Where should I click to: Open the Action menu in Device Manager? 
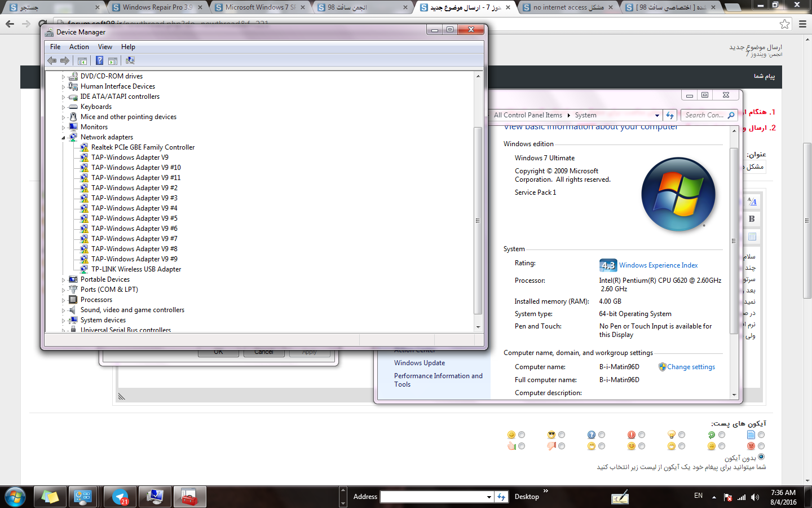coord(79,47)
